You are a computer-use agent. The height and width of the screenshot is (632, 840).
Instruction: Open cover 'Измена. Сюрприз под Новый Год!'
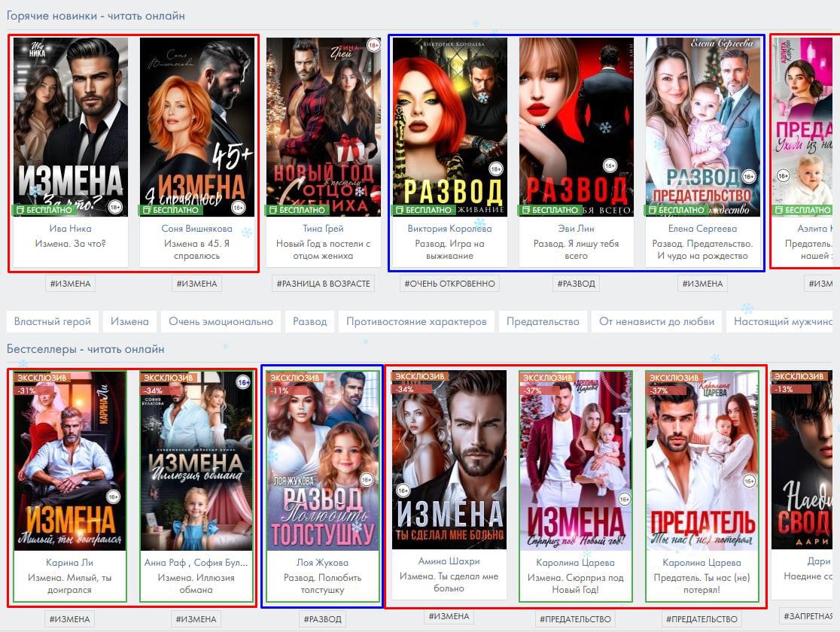tap(575, 461)
